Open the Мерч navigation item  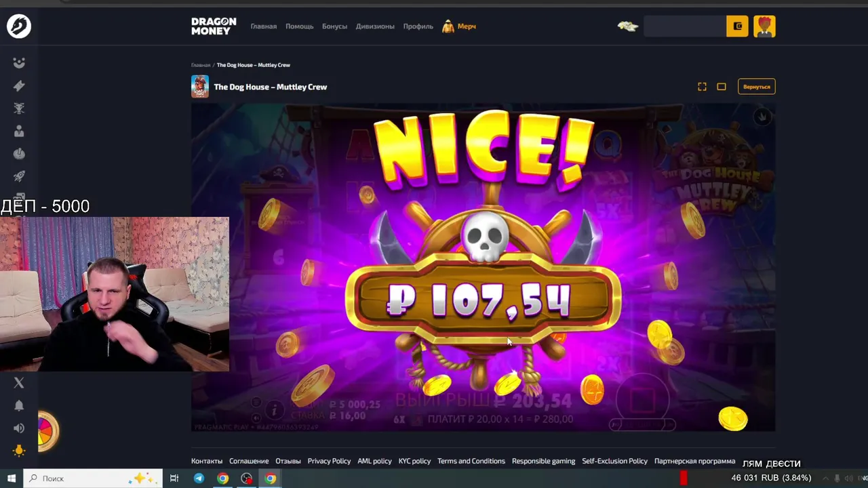459,26
